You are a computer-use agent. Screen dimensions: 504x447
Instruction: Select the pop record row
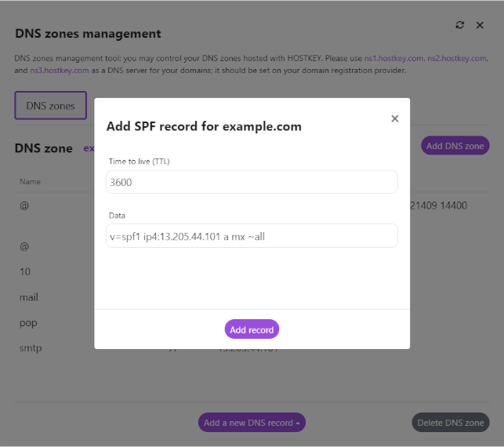[x=28, y=322]
